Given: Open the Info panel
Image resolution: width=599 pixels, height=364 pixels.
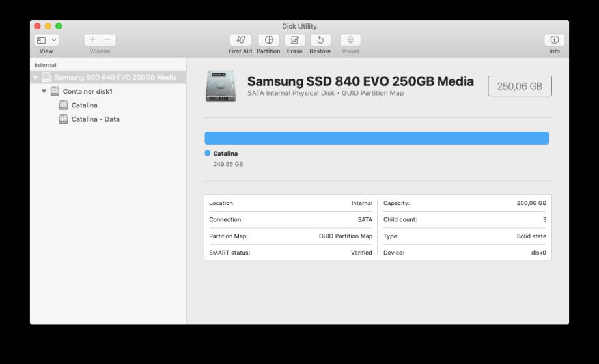Looking at the screenshot, I should click(554, 40).
